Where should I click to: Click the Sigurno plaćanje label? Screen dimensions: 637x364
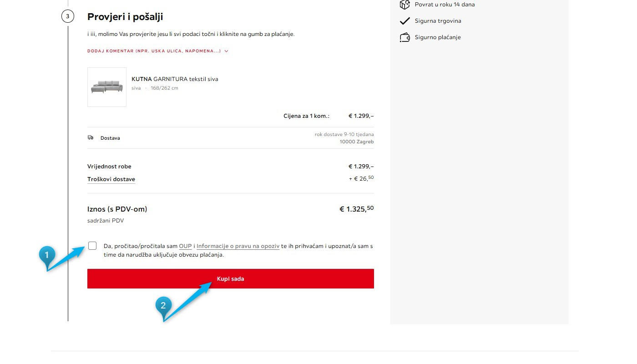(x=438, y=37)
